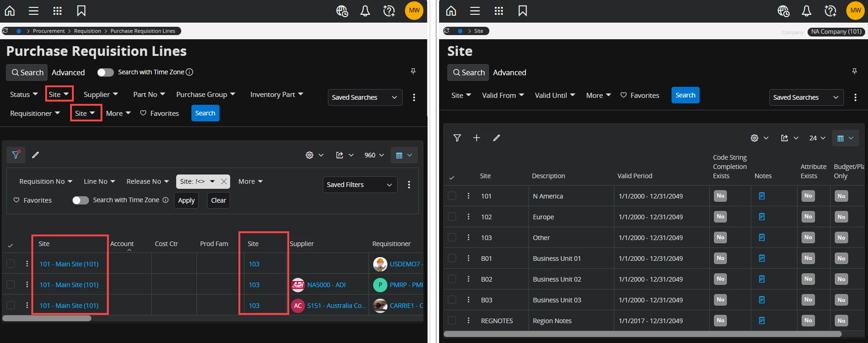Click the horizontal scrollbar under the Site table
The image size is (868, 343).
[642, 334]
